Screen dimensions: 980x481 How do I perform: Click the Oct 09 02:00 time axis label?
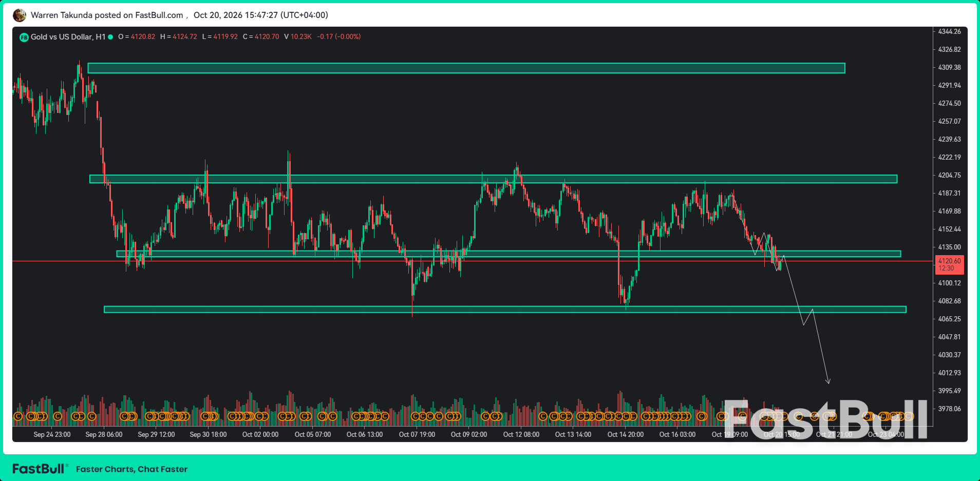(x=469, y=435)
